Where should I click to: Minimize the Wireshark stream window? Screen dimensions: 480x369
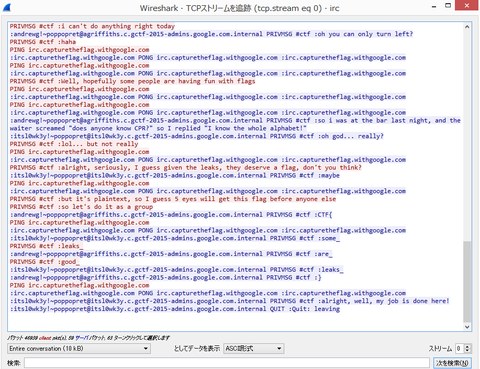tap(434, 6)
